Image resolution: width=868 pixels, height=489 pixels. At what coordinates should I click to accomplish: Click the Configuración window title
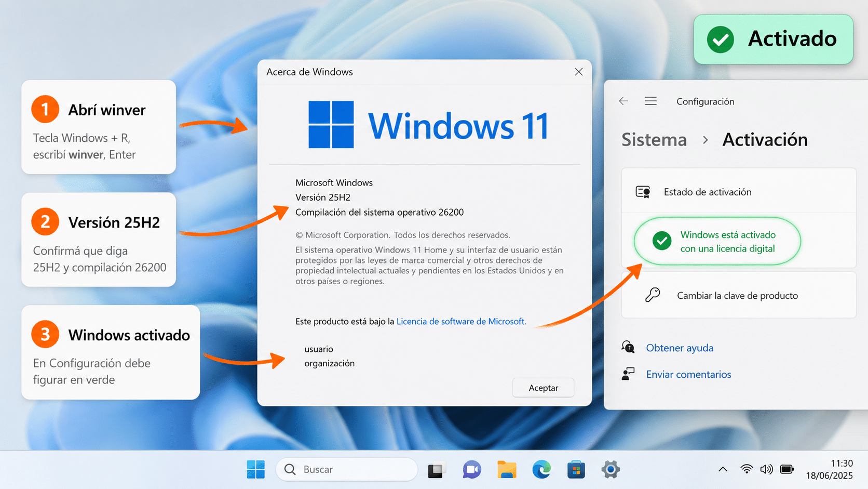click(x=705, y=101)
